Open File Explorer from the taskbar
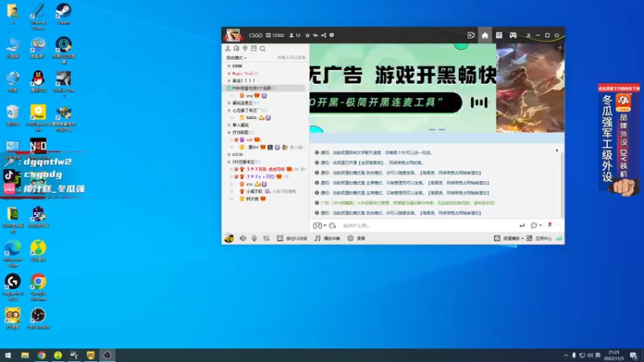The width and height of the screenshot is (644, 362). [25, 356]
